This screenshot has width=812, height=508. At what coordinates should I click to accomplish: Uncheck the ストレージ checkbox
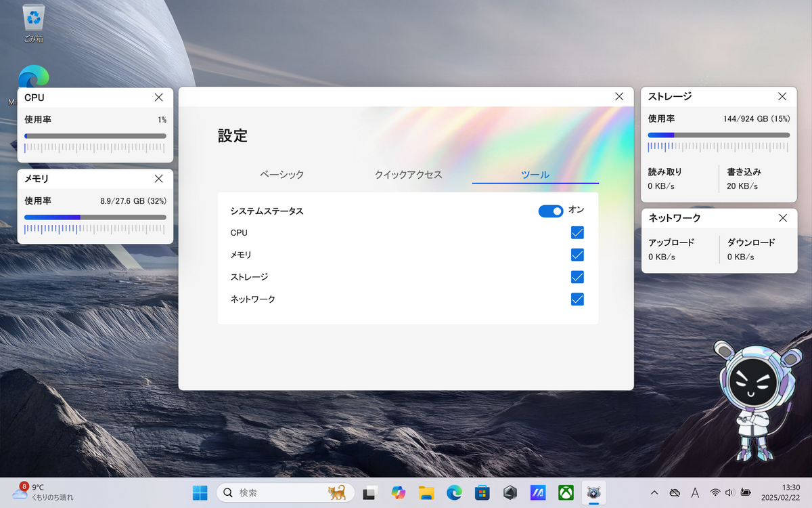pyautogui.click(x=577, y=277)
